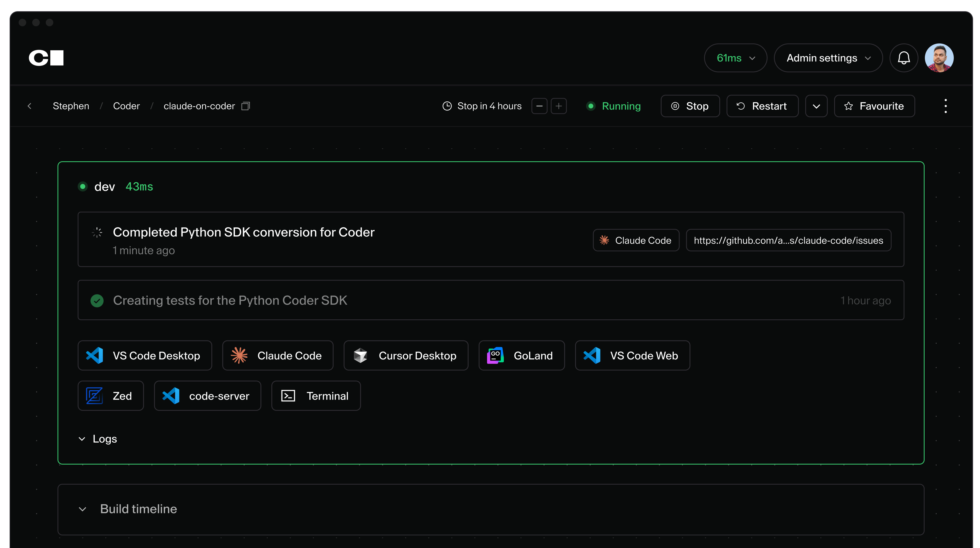Copy the claude-on-coder workspace name
This screenshot has height=548, width=980.
[246, 106]
